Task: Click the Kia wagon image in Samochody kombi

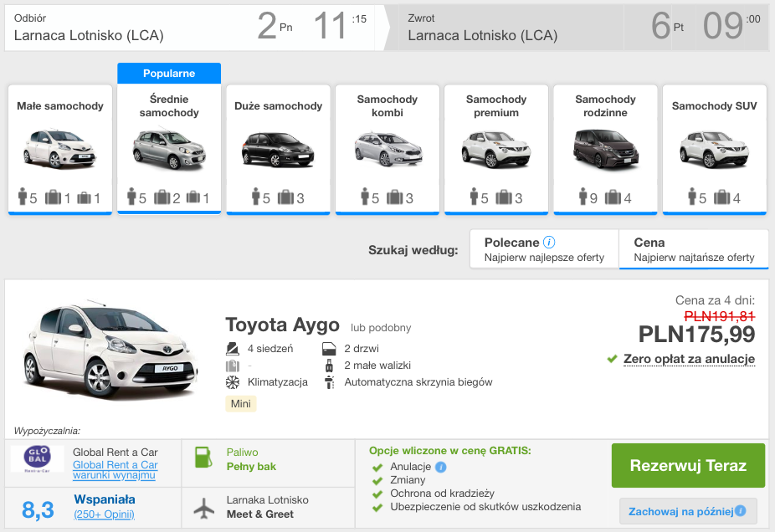Action: [x=387, y=148]
